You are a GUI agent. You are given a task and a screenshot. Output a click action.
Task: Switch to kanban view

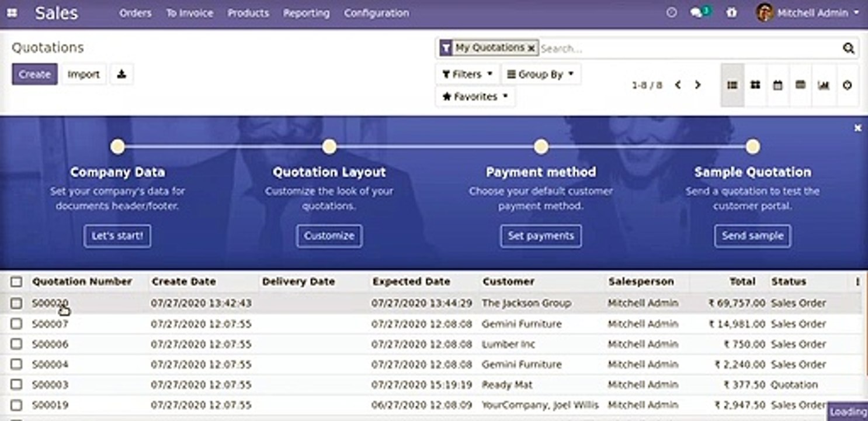tap(755, 85)
